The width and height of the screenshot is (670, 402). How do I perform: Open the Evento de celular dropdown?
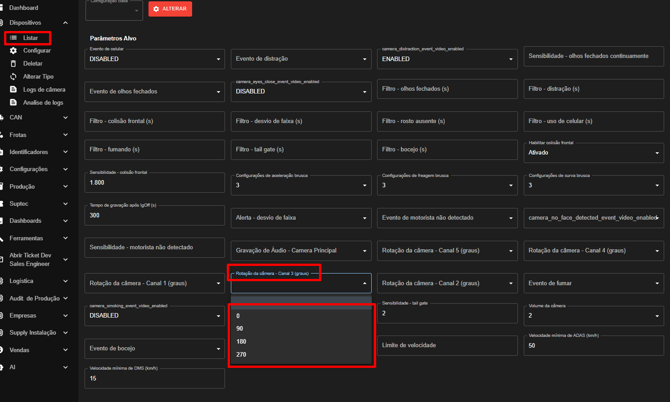(x=154, y=59)
